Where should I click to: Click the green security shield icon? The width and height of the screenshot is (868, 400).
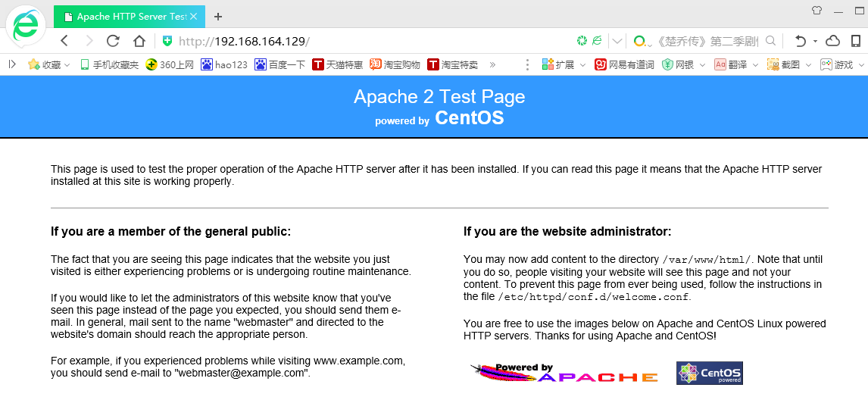coord(167,41)
